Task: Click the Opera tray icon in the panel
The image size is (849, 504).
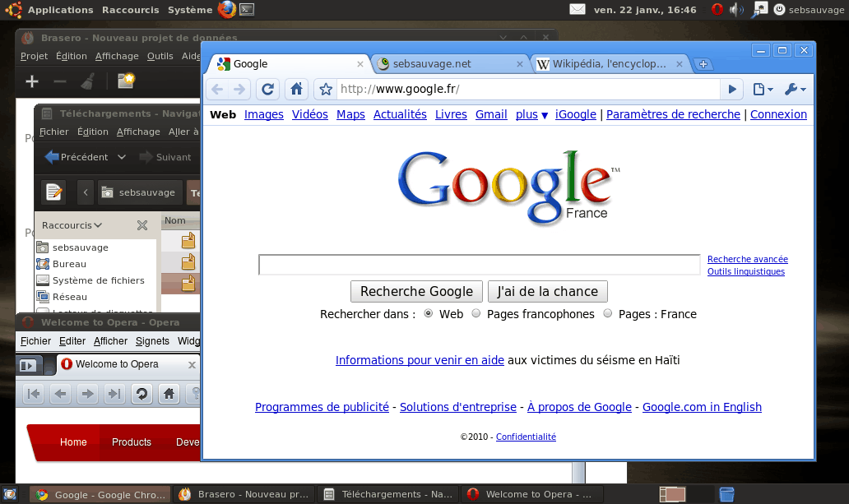Action: pyautogui.click(x=717, y=9)
